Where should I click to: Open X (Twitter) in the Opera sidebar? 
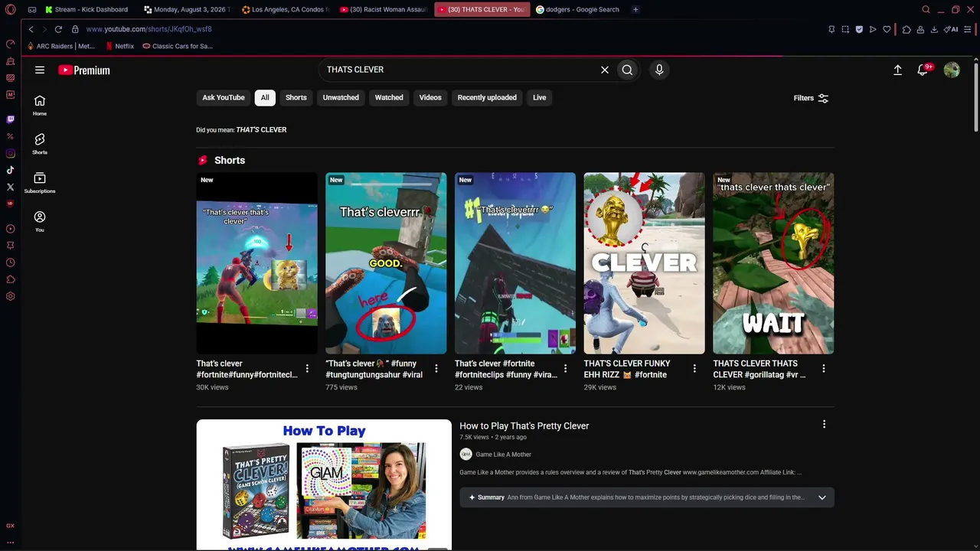10,187
